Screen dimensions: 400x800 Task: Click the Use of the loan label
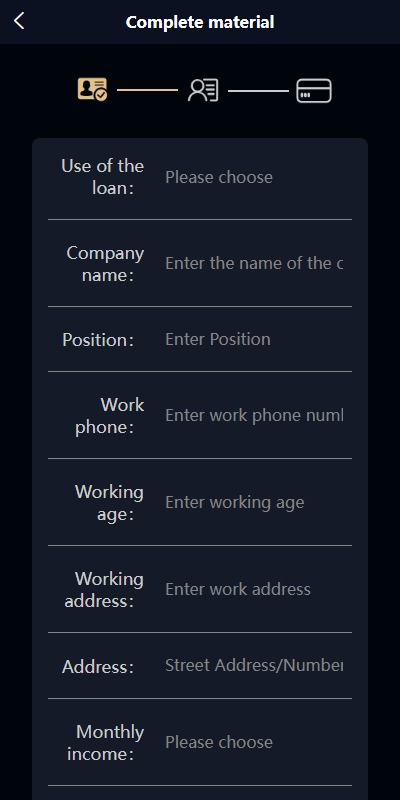point(103,177)
